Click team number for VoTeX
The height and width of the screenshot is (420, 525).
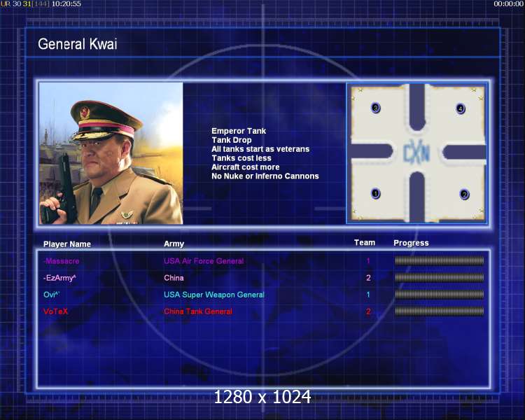[368, 311]
